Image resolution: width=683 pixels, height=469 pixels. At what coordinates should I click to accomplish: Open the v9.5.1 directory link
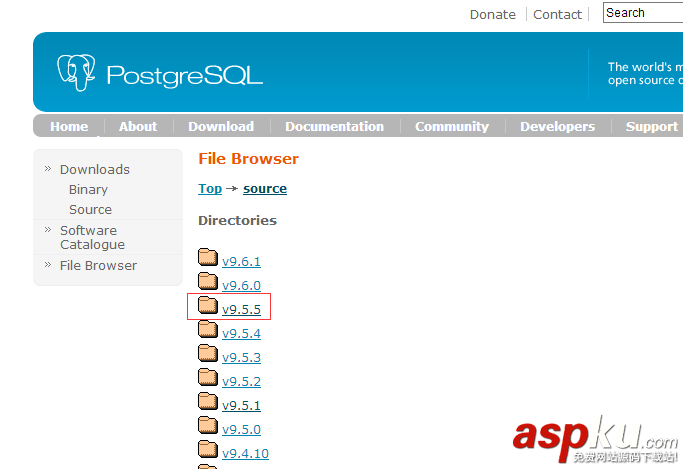pyautogui.click(x=241, y=405)
